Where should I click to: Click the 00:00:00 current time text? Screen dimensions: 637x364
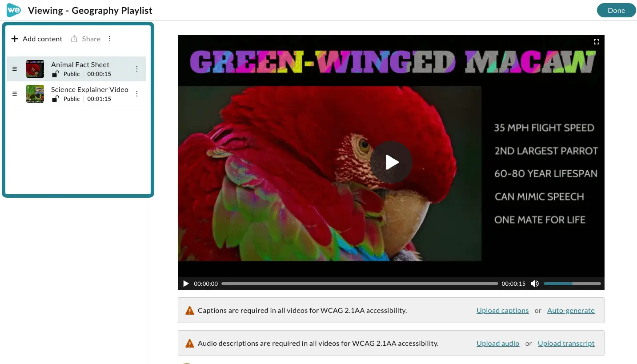[x=206, y=284]
